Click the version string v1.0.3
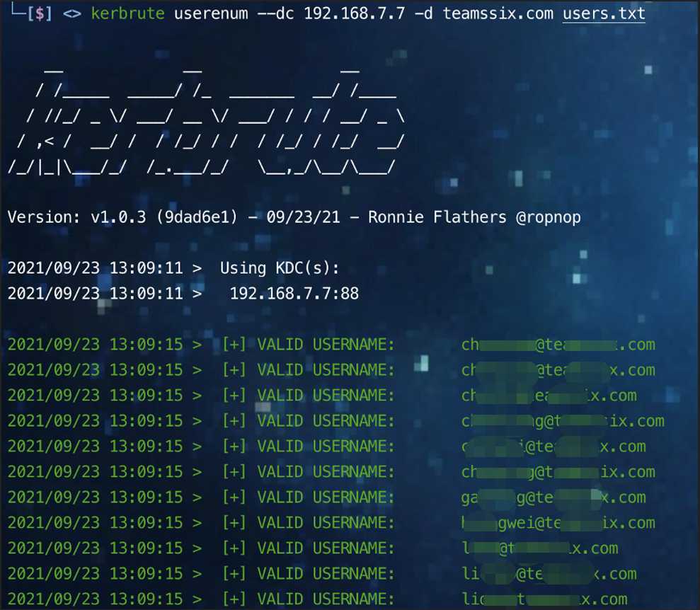This screenshot has height=610, width=700. tap(118, 217)
